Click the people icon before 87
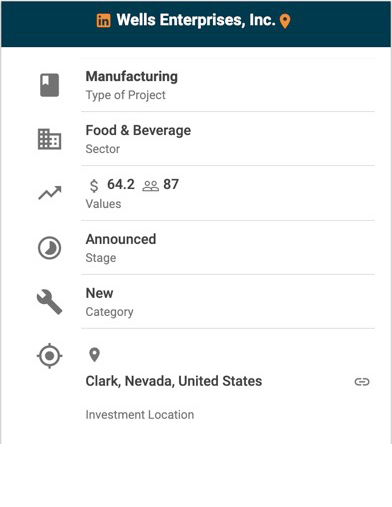The image size is (392, 507). click(151, 186)
